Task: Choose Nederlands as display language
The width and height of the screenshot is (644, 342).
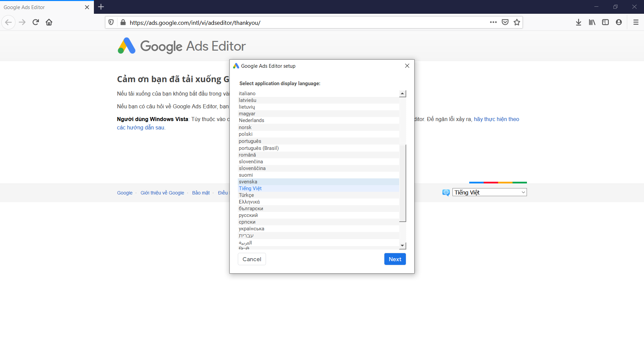Action: pos(252,120)
